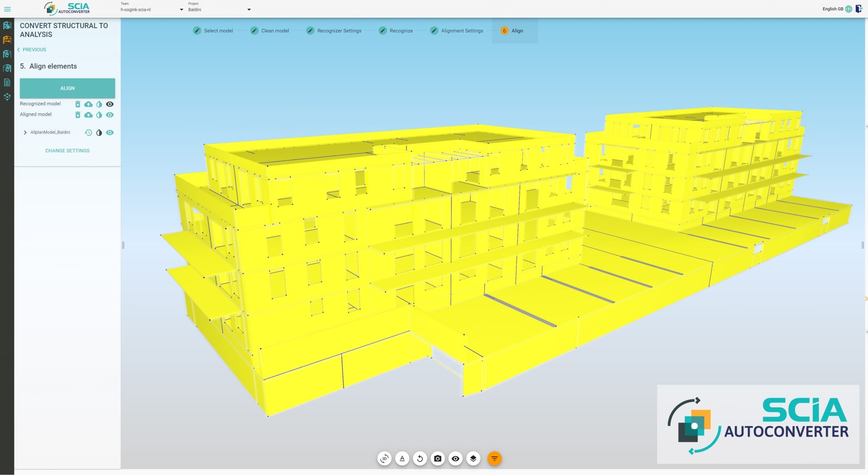Delete the Recognized model with trash icon

click(78, 104)
